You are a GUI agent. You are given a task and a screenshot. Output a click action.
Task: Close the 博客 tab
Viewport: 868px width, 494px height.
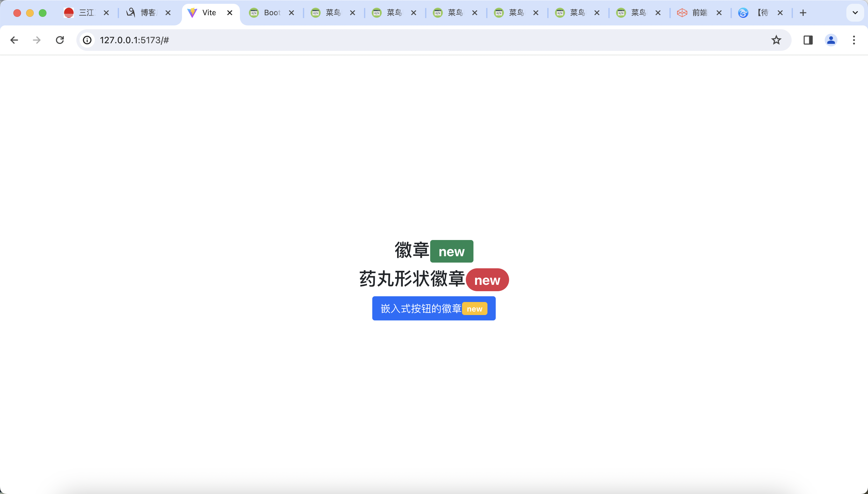tap(168, 13)
